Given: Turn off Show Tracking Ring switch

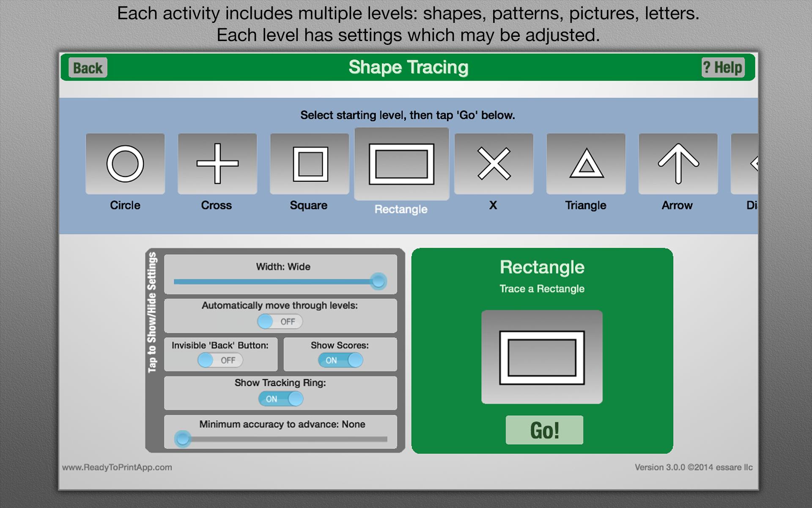Looking at the screenshot, I should [281, 399].
